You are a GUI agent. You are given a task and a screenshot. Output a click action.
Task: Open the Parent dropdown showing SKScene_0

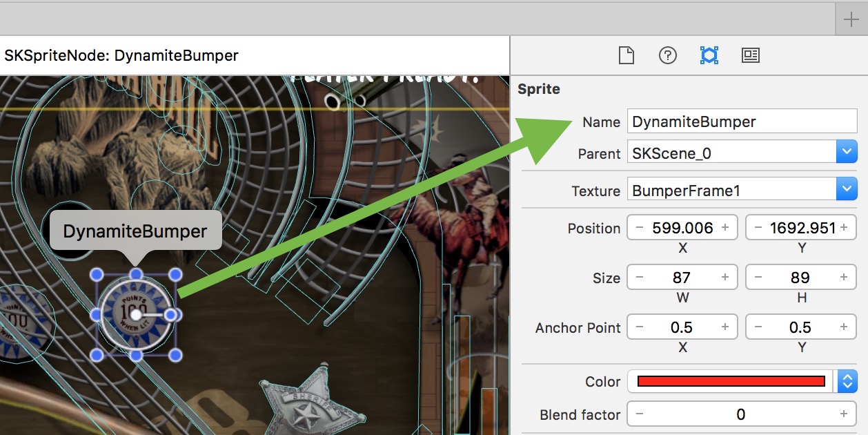[x=847, y=151]
